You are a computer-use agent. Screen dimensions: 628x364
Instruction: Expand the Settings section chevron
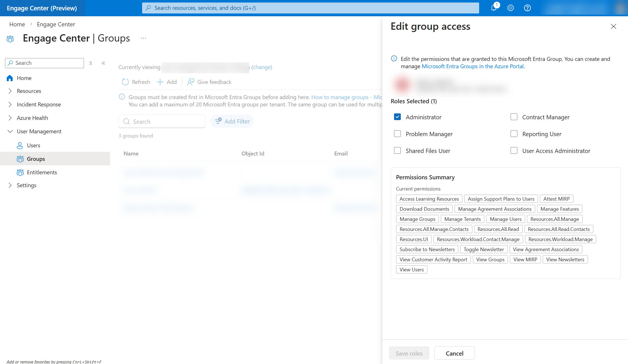pyautogui.click(x=10, y=185)
